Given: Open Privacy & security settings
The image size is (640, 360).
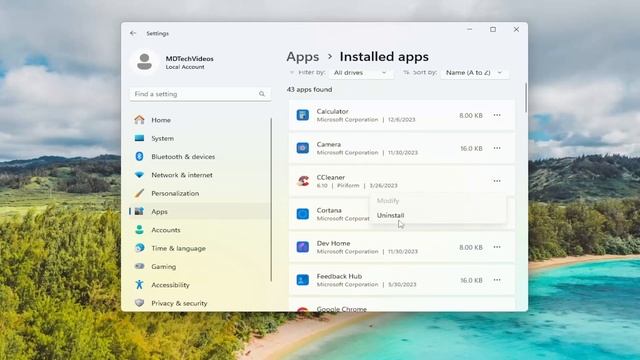Looking at the screenshot, I should coord(179,303).
